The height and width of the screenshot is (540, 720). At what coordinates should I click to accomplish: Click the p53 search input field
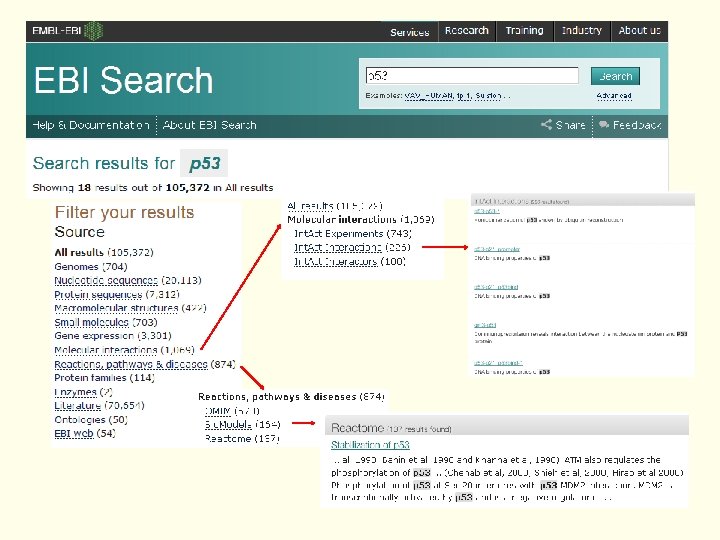[x=472, y=75]
